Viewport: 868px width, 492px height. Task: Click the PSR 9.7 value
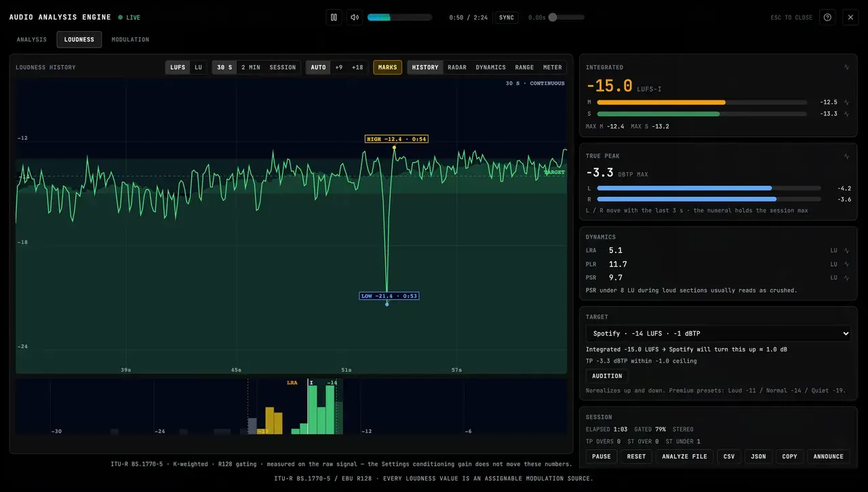(x=616, y=278)
